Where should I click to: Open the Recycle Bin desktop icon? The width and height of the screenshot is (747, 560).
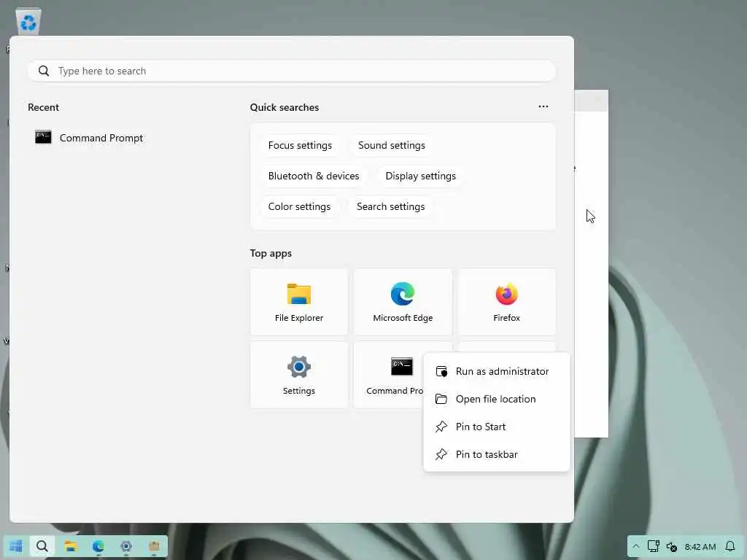pos(28,22)
